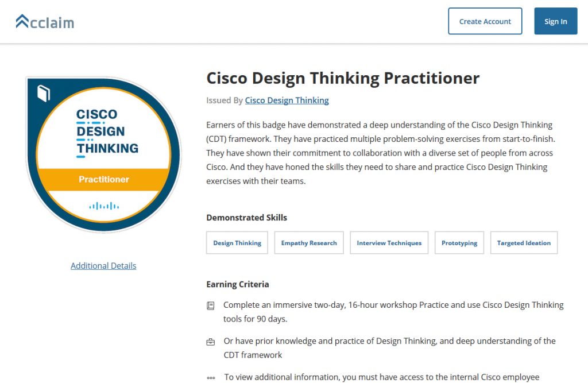Open the Cisco Design Thinking issuer link
Image resolution: width=588 pixels, height=383 pixels.
point(287,100)
